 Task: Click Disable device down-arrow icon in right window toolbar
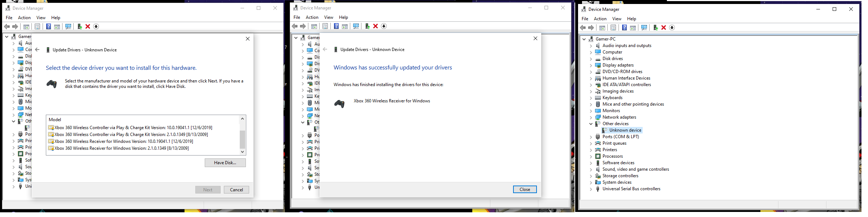point(672,28)
